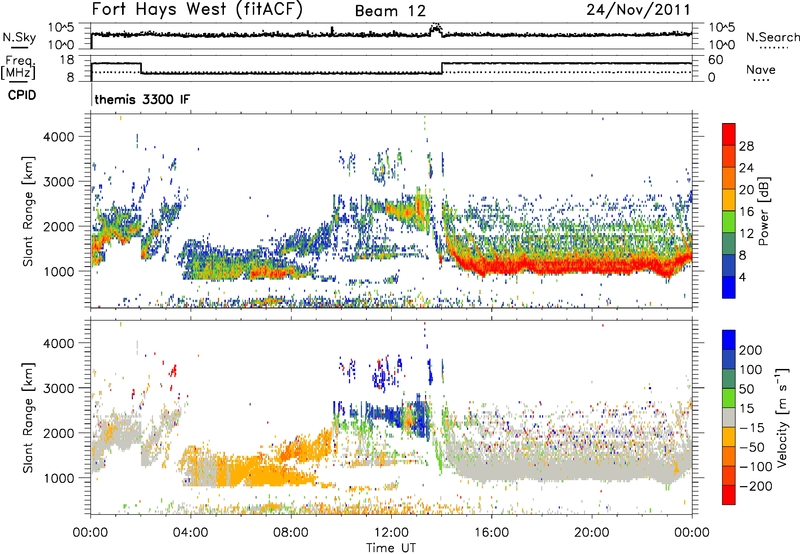Click the "Velocity [m s-1]" color bar title

click(781, 417)
